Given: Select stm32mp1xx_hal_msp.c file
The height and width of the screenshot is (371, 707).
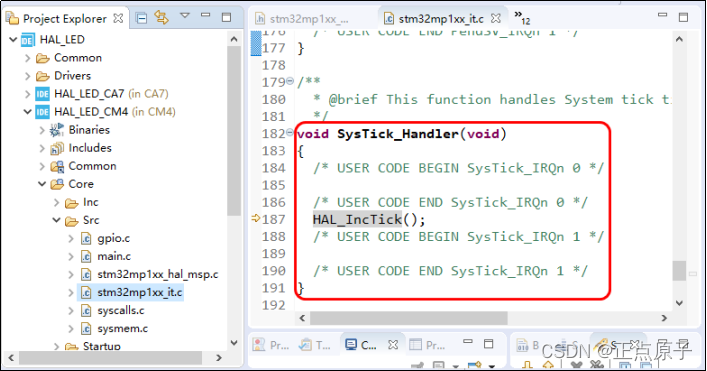Looking at the screenshot, I should [158, 275].
